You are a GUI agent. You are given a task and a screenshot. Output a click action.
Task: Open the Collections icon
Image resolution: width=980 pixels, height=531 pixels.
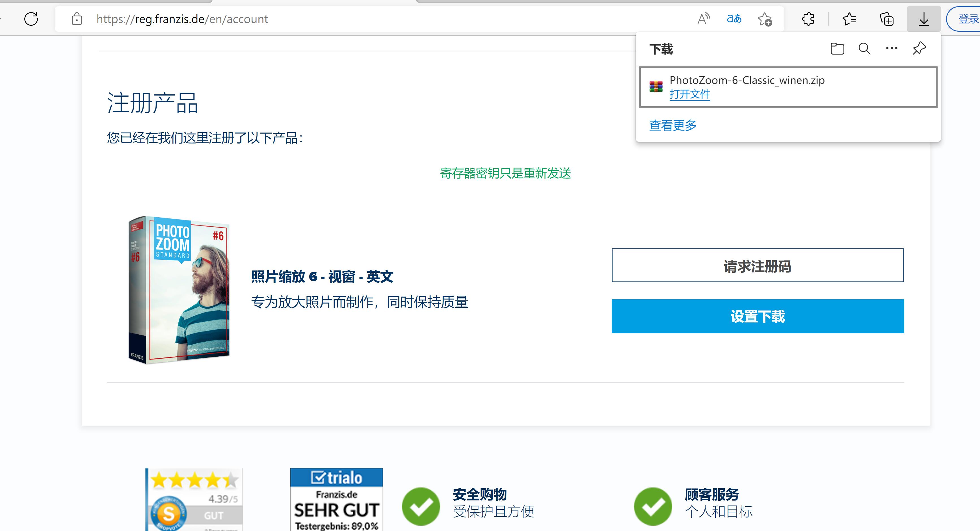tap(887, 19)
